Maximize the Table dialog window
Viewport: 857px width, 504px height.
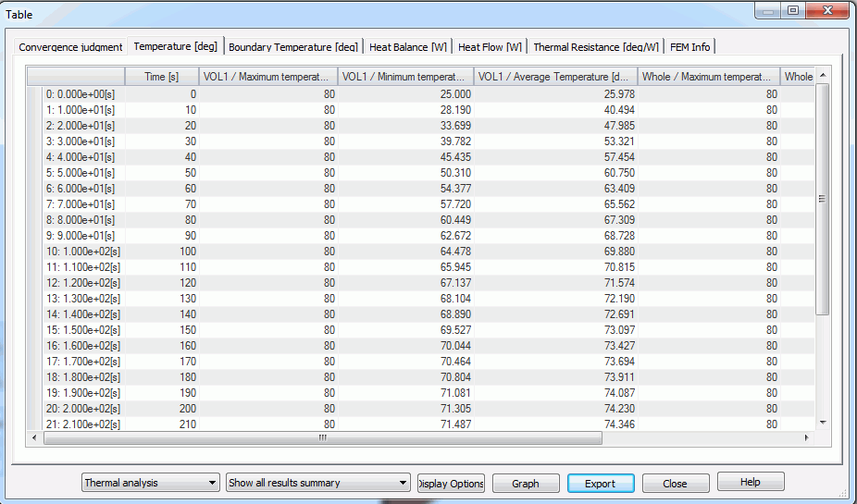pyautogui.click(x=793, y=11)
